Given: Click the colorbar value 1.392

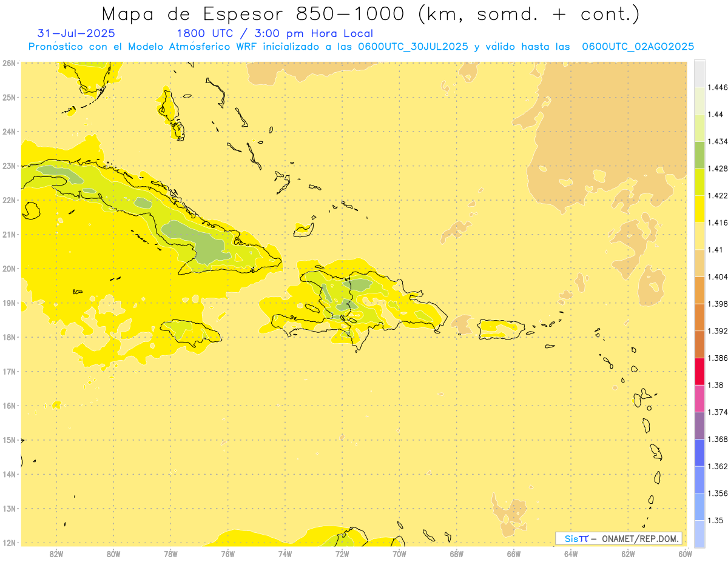Looking at the screenshot, I should coord(717,331).
